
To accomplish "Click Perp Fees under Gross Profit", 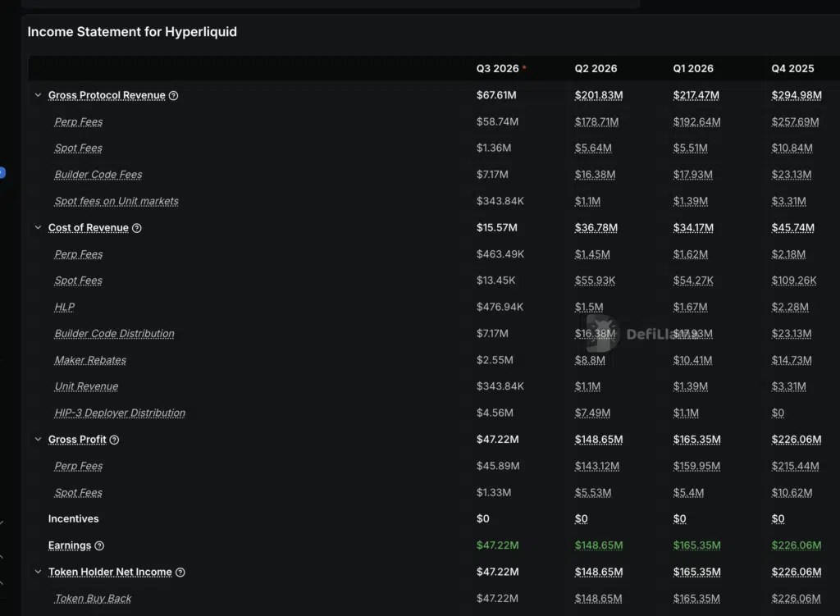I will [78, 466].
